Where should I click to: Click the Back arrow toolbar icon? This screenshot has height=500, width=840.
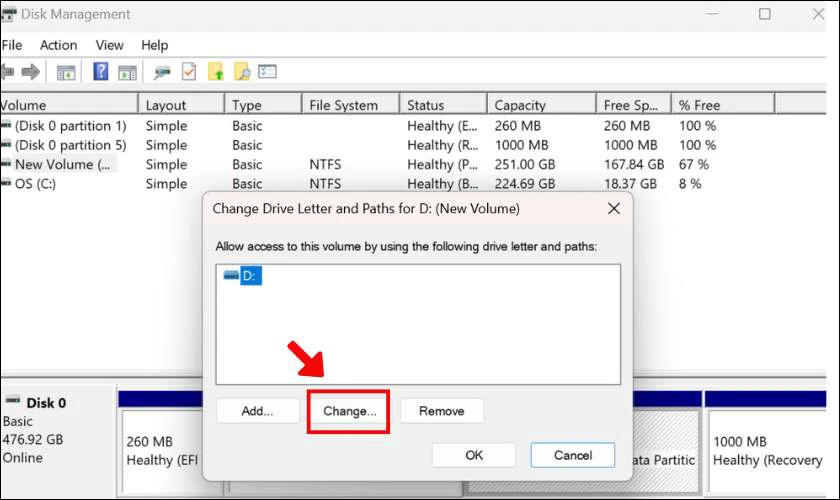pyautogui.click(x=6, y=71)
